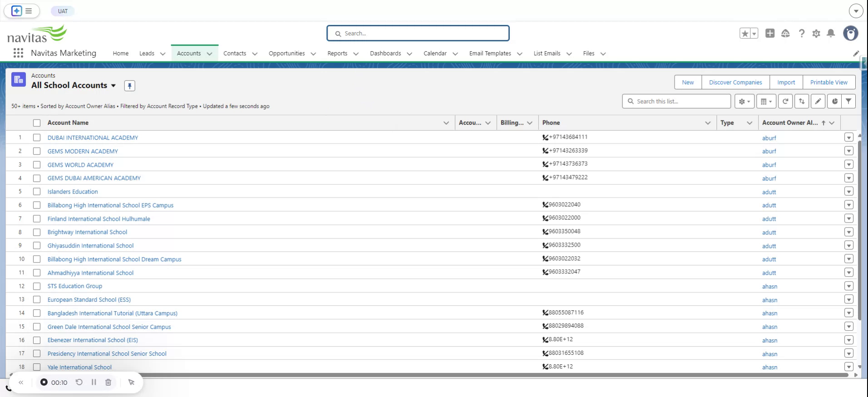Open the favorites star icon
The image size is (868, 397).
[745, 33]
